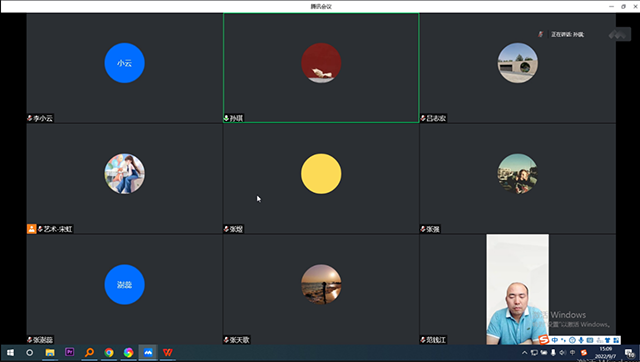Viewport: 640px width, 362px height.
Task: Expand the system tray hidden icons arrow
Action: 524,353
